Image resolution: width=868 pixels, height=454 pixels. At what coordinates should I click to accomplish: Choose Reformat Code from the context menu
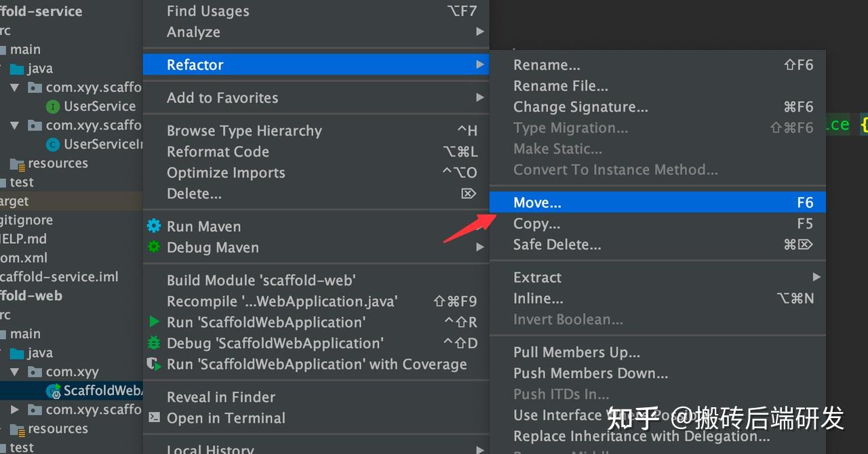pos(218,152)
